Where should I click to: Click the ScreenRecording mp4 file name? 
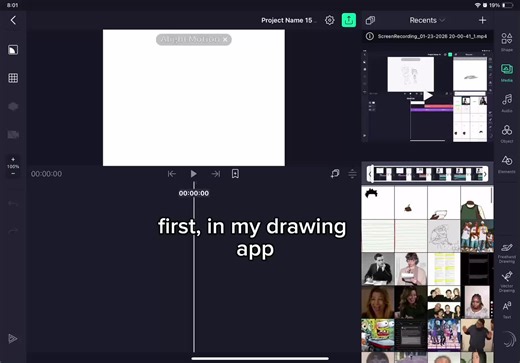pyautogui.click(x=432, y=36)
